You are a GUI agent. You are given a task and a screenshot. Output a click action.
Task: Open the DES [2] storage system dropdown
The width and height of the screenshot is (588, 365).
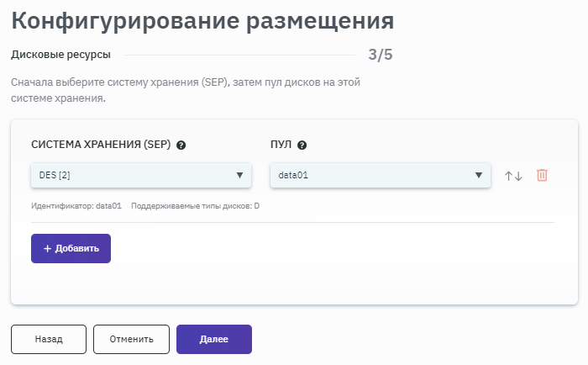point(134,176)
